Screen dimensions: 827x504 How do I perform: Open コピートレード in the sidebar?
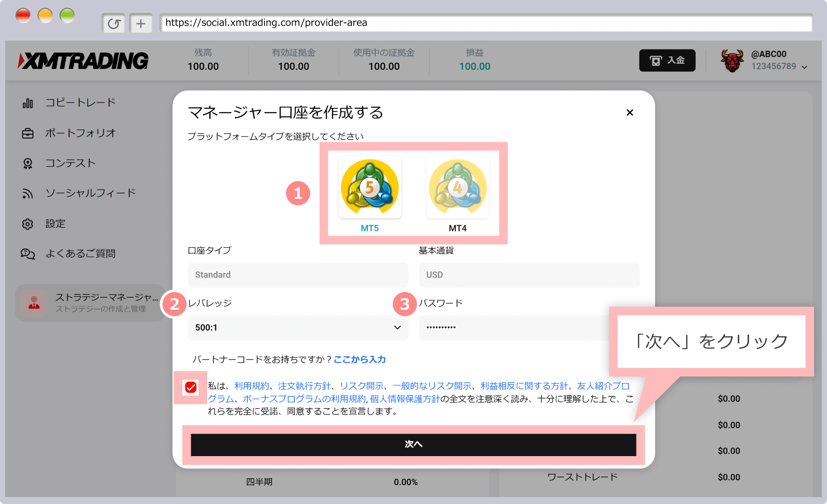pyautogui.click(x=80, y=103)
